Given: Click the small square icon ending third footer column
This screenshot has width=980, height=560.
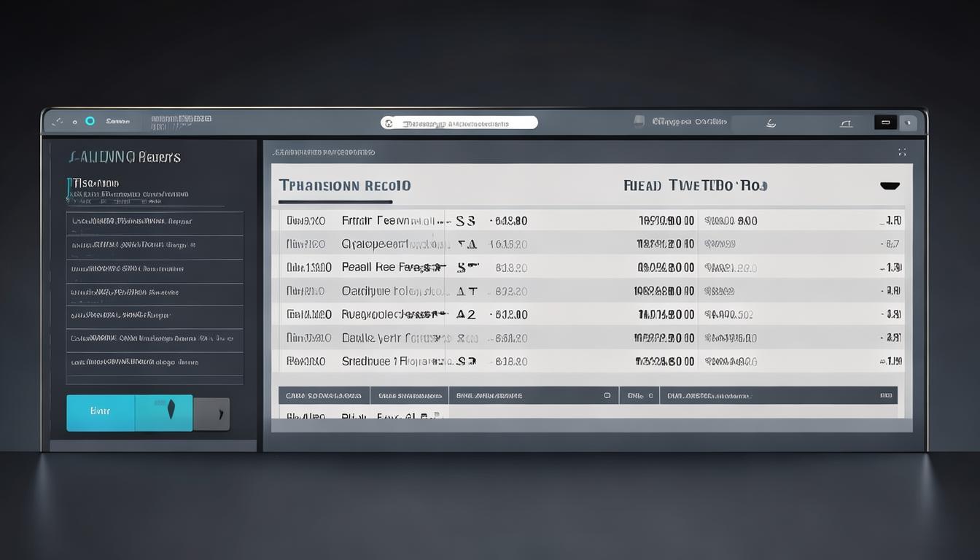Looking at the screenshot, I should [607, 396].
